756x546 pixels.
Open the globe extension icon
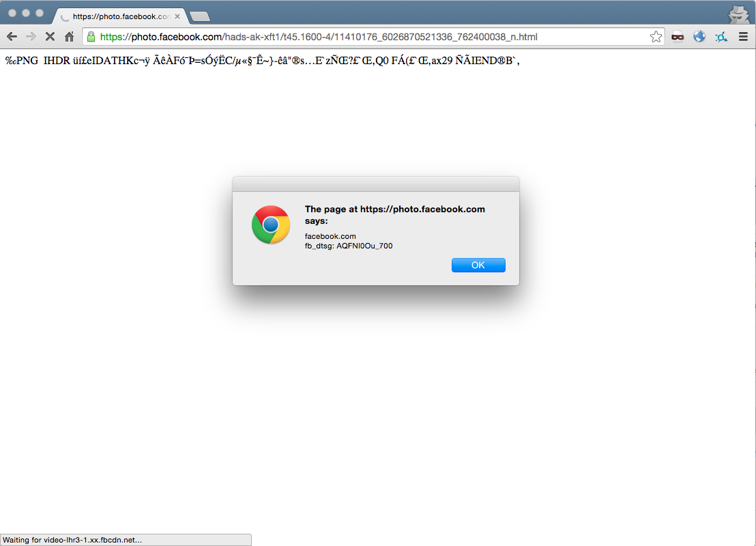click(699, 37)
